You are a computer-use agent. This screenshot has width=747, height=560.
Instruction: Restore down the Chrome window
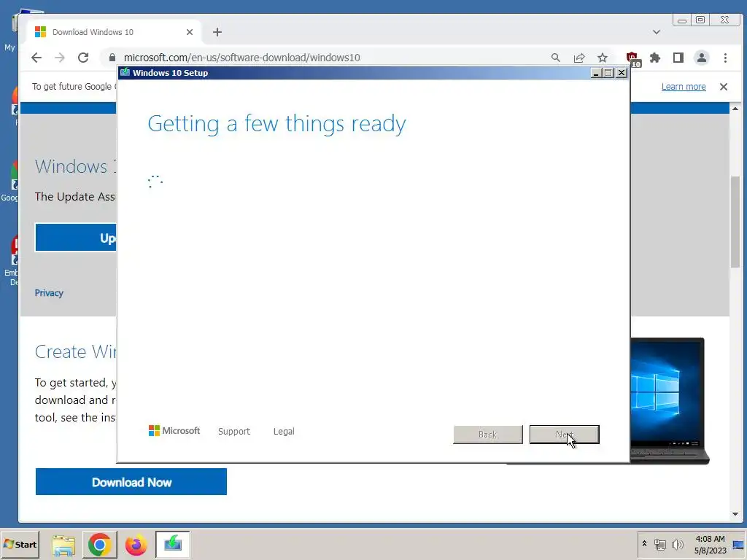coord(700,20)
